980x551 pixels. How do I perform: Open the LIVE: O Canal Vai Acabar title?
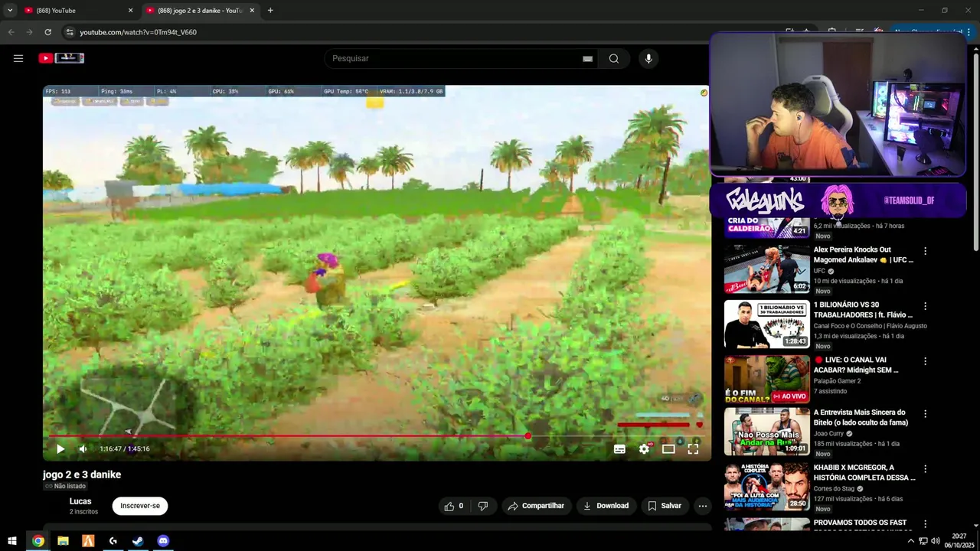coord(855,365)
